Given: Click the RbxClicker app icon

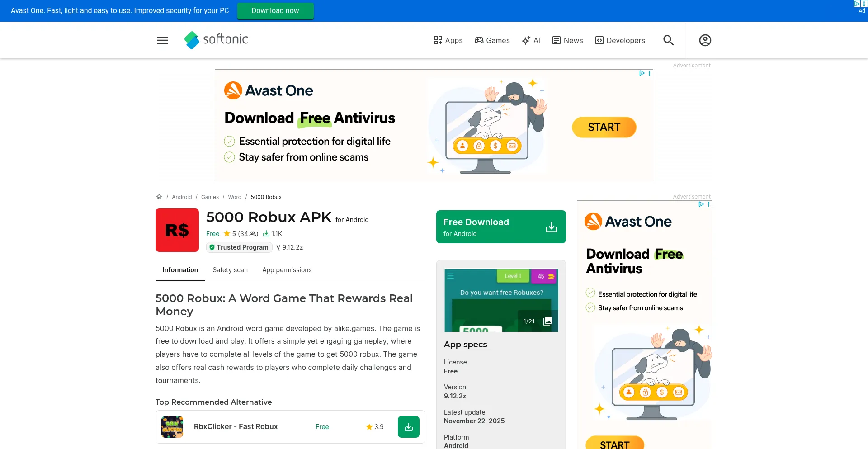Looking at the screenshot, I should coord(172,427).
